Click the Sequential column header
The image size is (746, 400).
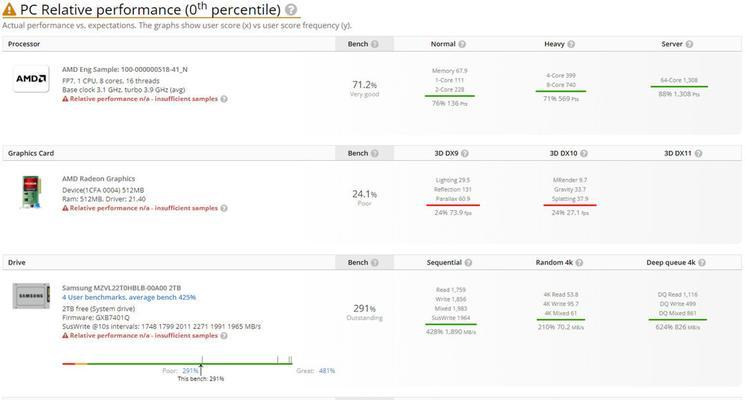[x=444, y=263]
